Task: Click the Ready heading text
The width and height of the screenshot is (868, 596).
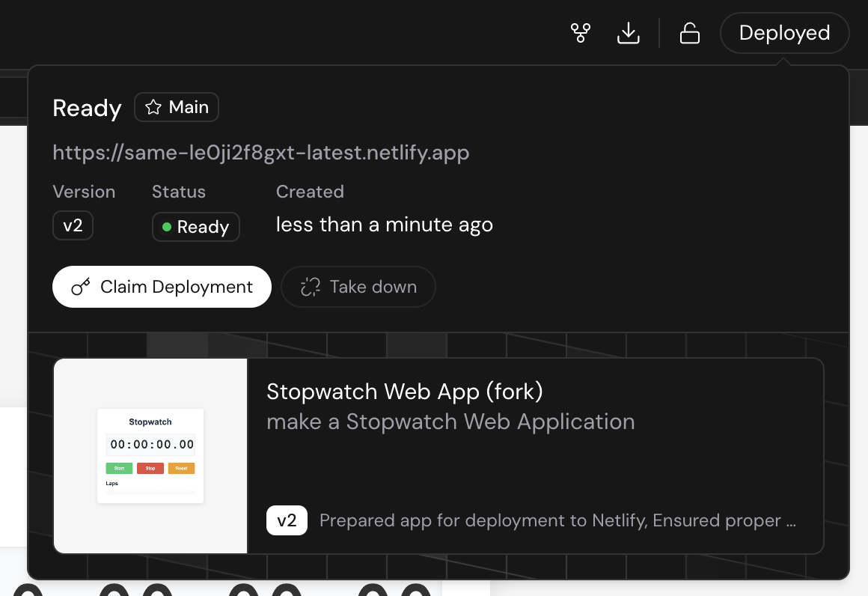Action: pyautogui.click(x=87, y=108)
